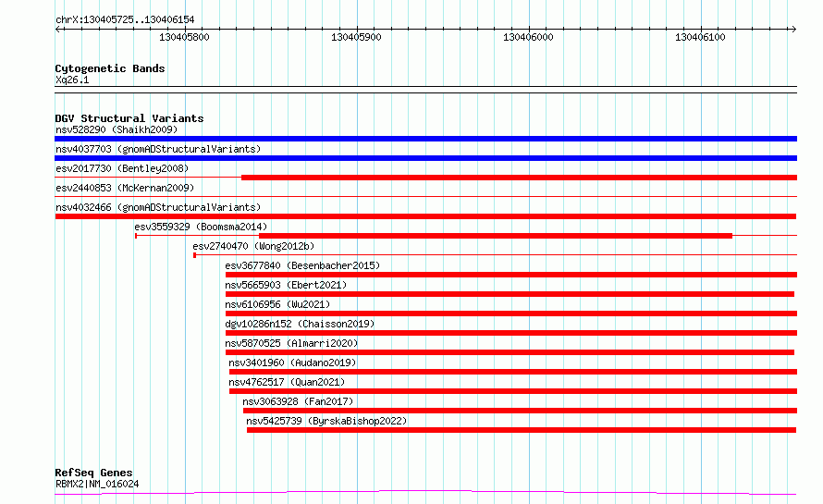Screen dimensions: 823x504
Task: Click ruler position label 130405800
Action: [184, 37]
